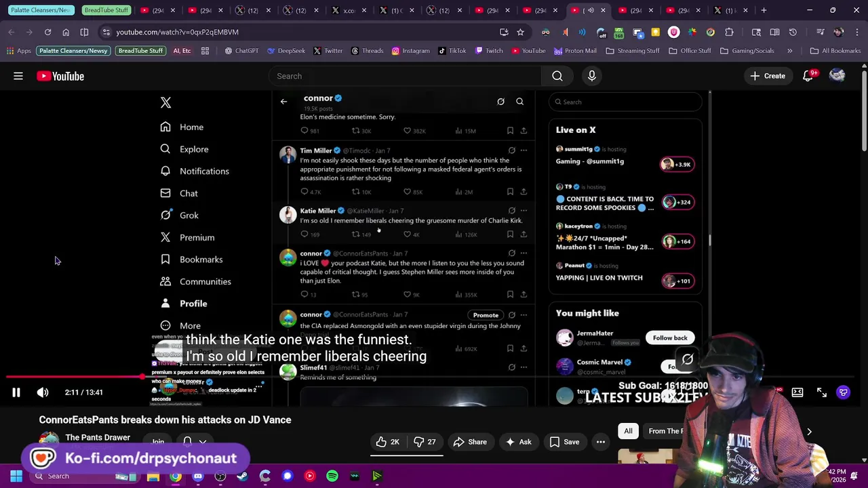This screenshot has height=488, width=868.
Task: Open the Windows Start menu
Action: tap(16, 476)
